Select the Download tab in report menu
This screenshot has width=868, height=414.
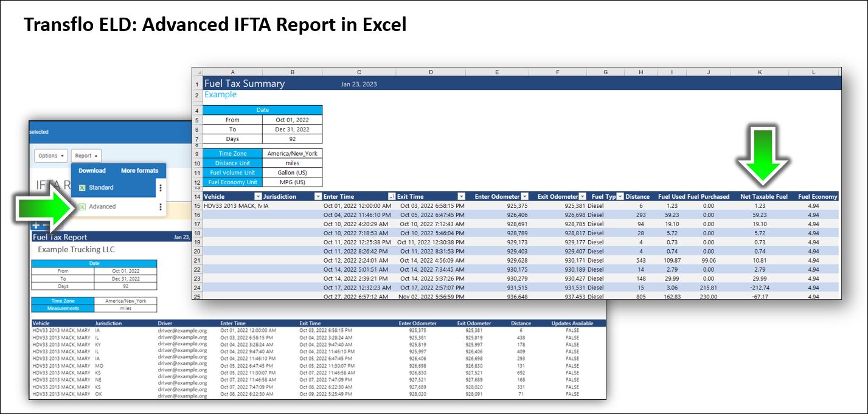point(92,171)
